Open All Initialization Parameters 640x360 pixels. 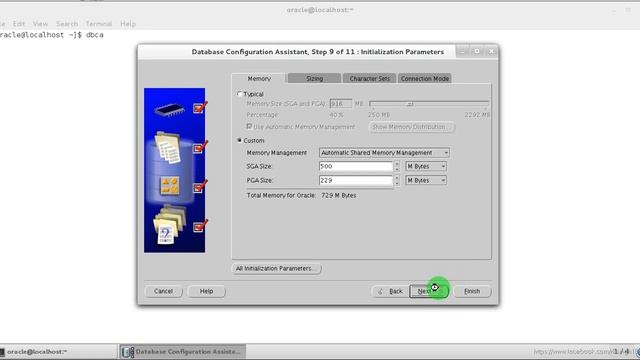(x=276, y=269)
